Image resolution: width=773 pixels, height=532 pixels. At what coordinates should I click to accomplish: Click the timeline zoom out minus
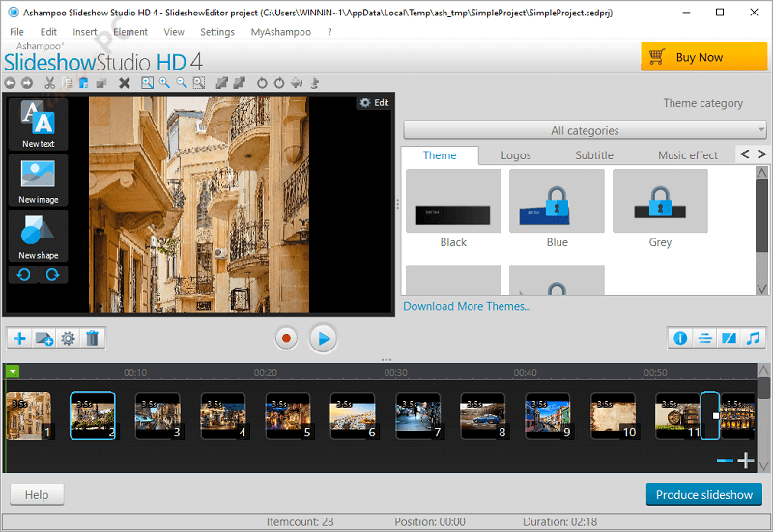pyautogui.click(x=725, y=461)
